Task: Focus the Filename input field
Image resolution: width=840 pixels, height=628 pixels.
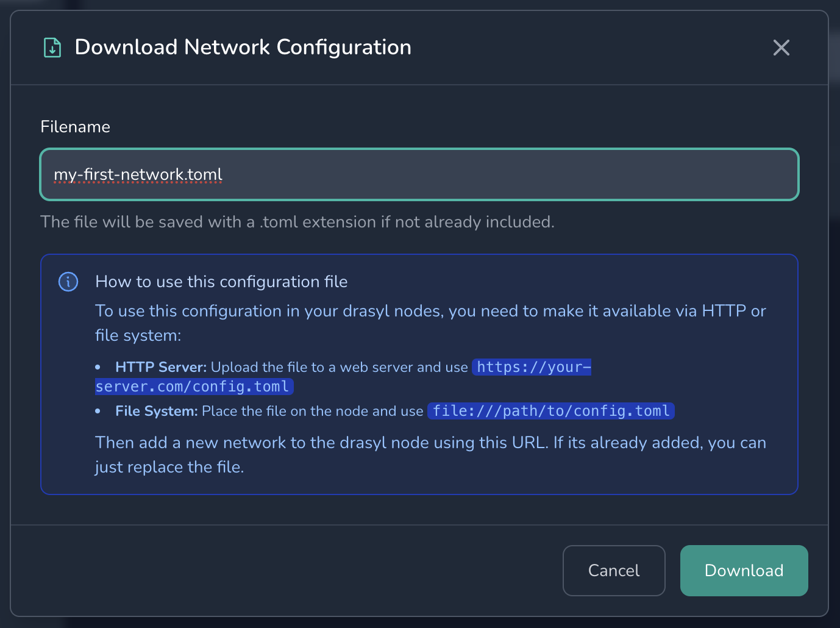Action: (x=419, y=174)
